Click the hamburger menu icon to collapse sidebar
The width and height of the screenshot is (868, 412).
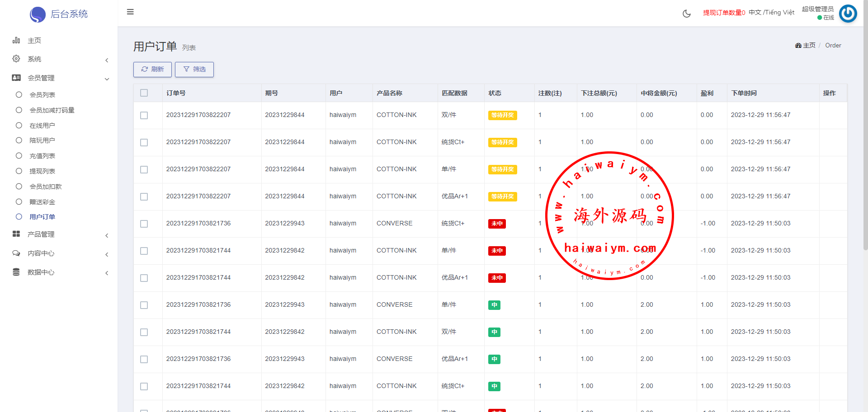[x=130, y=12]
